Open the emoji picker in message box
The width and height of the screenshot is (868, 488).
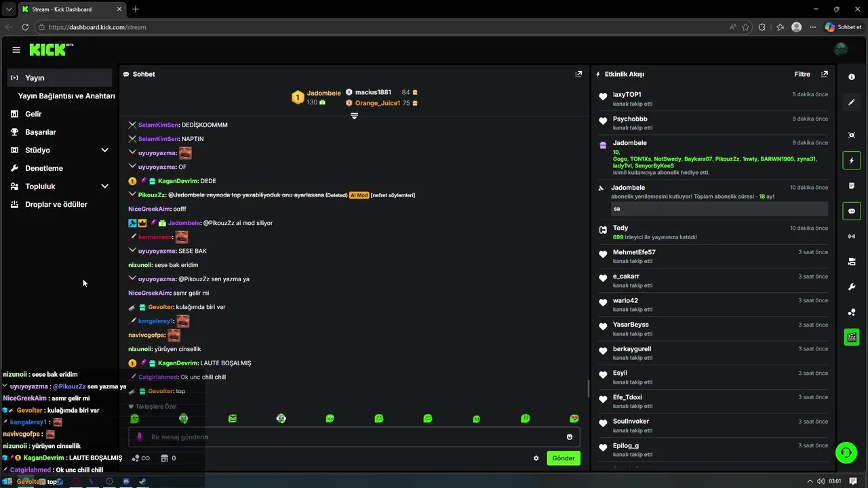pyautogui.click(x=570, y=437)
